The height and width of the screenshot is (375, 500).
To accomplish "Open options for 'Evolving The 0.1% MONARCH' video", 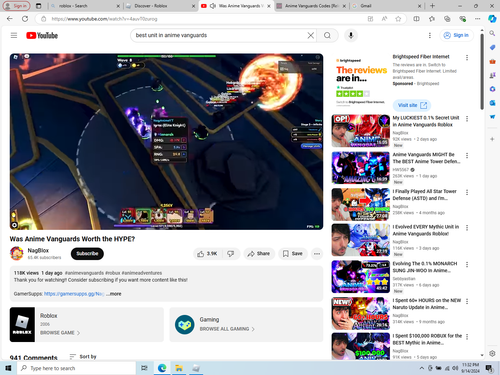I will tap(467, 264).
